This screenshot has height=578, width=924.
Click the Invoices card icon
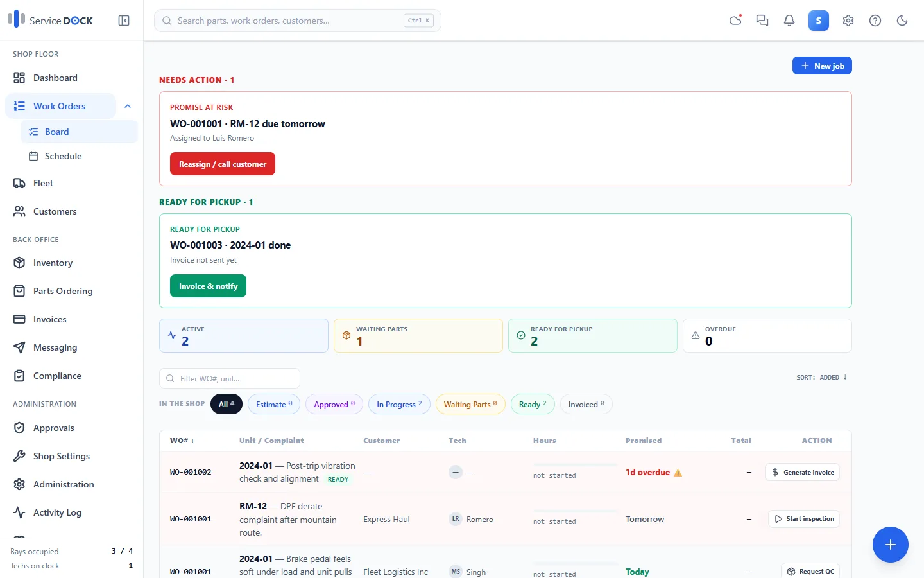tap(19, 319)
